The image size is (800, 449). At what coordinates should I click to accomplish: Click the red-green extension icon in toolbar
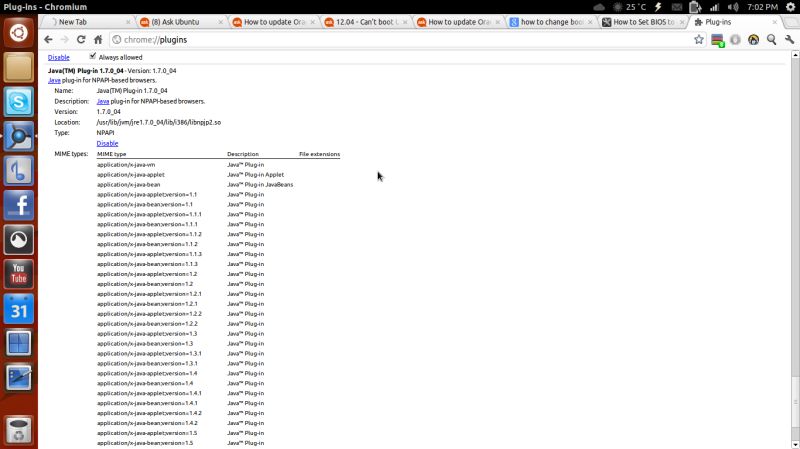(x=718, y=40)
